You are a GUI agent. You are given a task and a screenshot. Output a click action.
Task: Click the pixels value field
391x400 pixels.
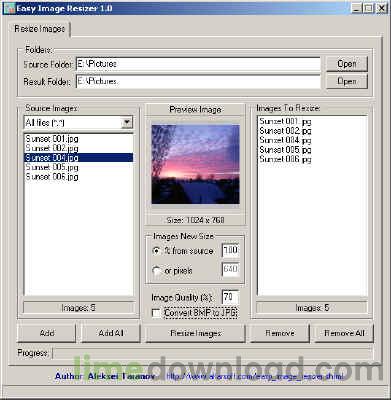[230, 269]
